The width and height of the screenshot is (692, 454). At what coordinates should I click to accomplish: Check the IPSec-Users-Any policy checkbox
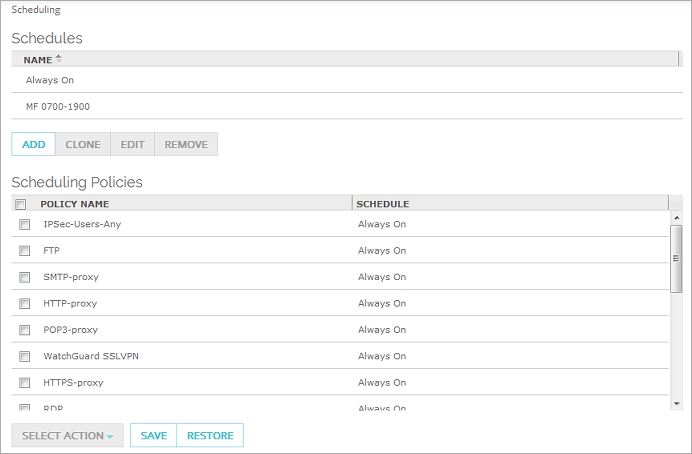coord(25,225)
